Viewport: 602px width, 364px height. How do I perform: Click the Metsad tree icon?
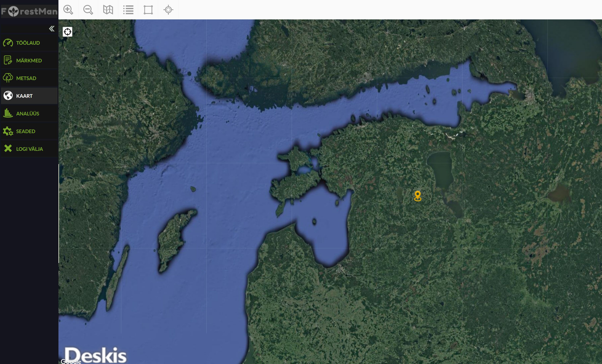(x=8, y=78)
